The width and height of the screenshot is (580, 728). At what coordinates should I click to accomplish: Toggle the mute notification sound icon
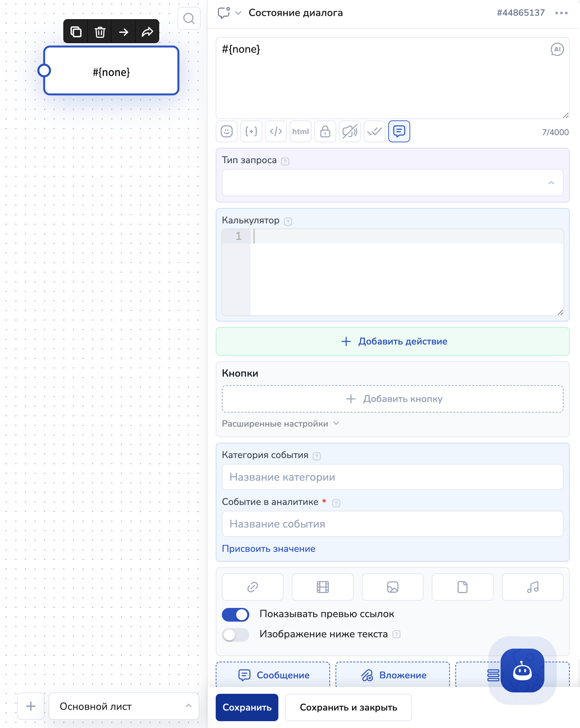coord(350,131)
